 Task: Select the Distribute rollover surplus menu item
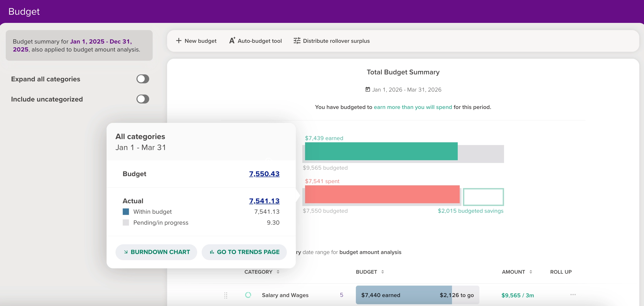click(336, 41)
